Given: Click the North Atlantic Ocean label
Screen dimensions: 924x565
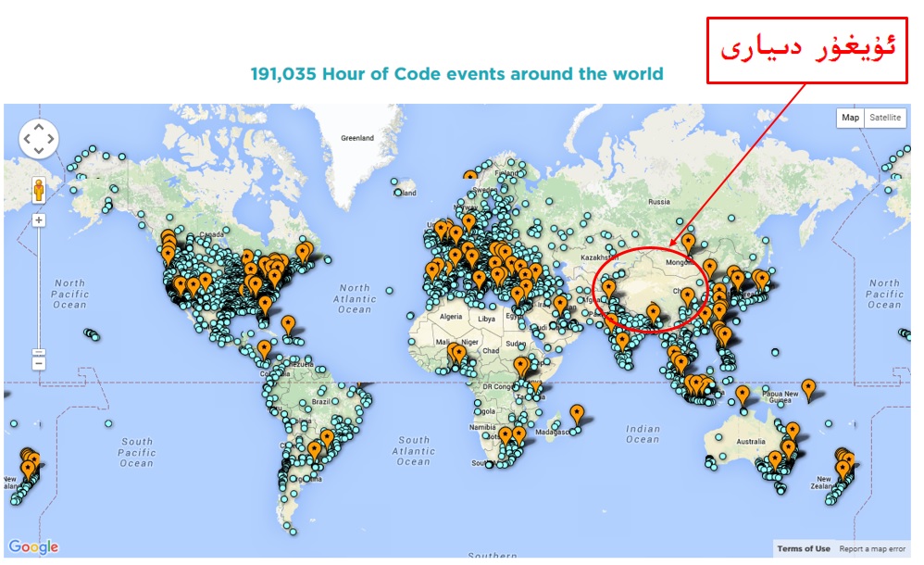Looking at the screenshot, I should pyautogui.click(x=355, y=298).
